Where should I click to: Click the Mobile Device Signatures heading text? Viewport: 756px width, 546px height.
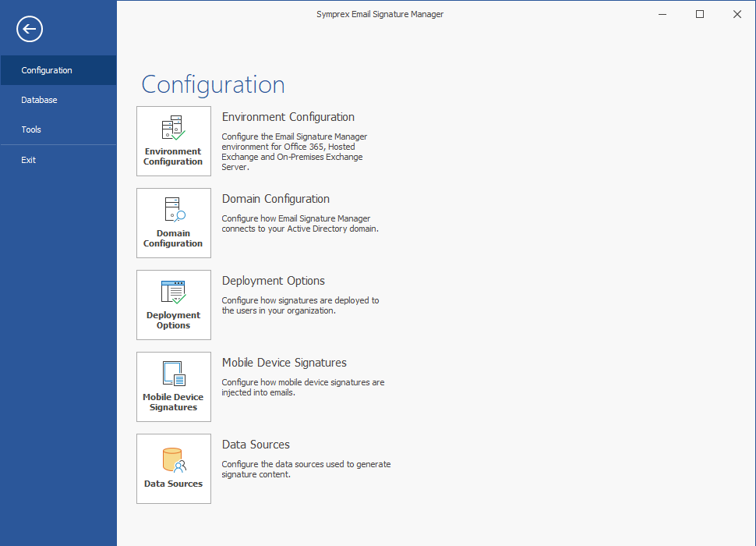(284, 363)
